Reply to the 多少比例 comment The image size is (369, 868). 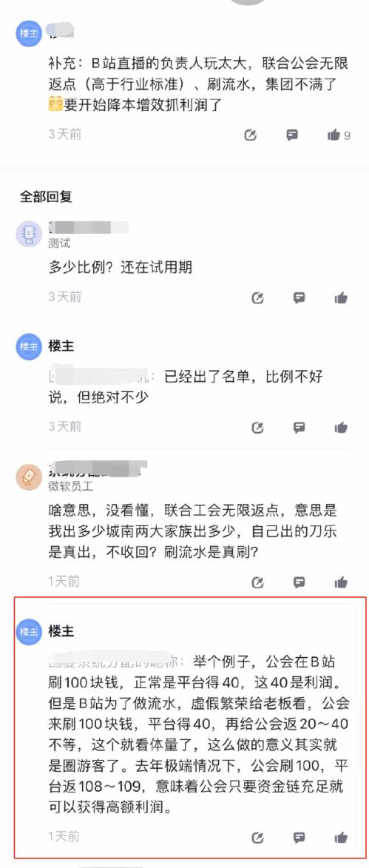click(x=299, y=298)
